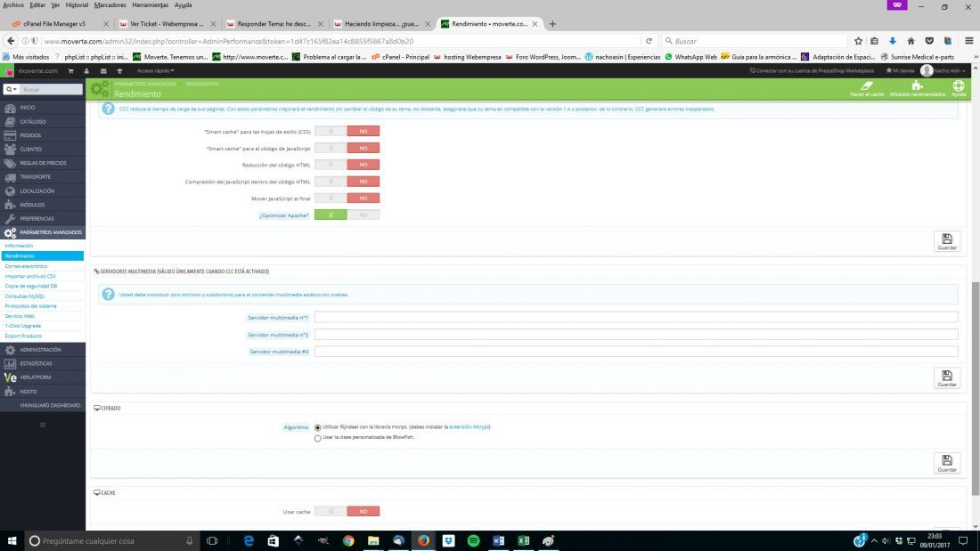This screenshot has height=551, width=980.
Task: Save the CCC section with Guardar
Action: (947, 241)
